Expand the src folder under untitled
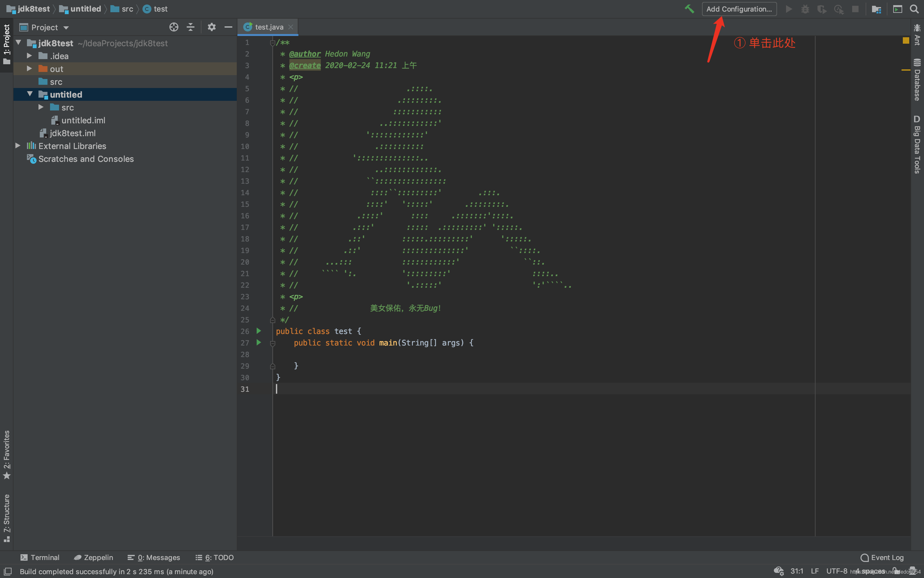The height and width of the screenshot is (578, 924). click(x=41, y=107)
